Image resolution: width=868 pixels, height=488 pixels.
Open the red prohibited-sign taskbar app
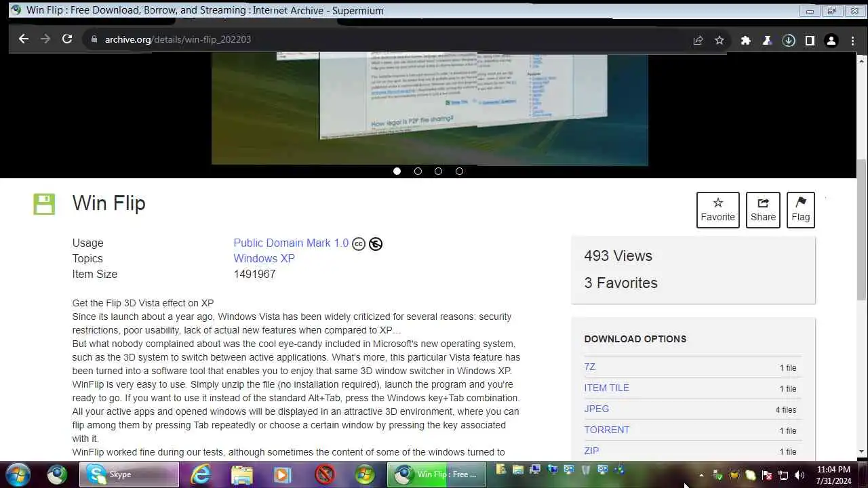tap(324, 474)
